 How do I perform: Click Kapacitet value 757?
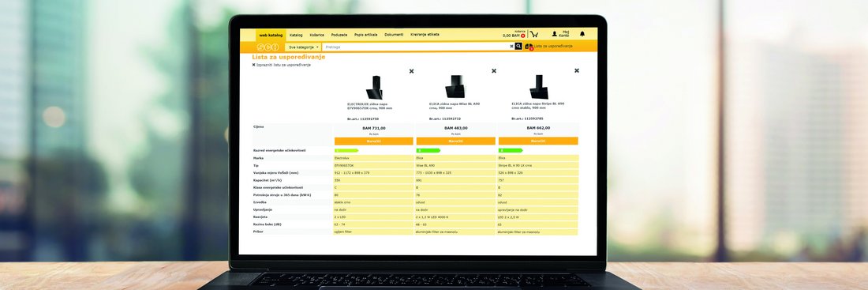pyautogui.click(x=502, y=180)
